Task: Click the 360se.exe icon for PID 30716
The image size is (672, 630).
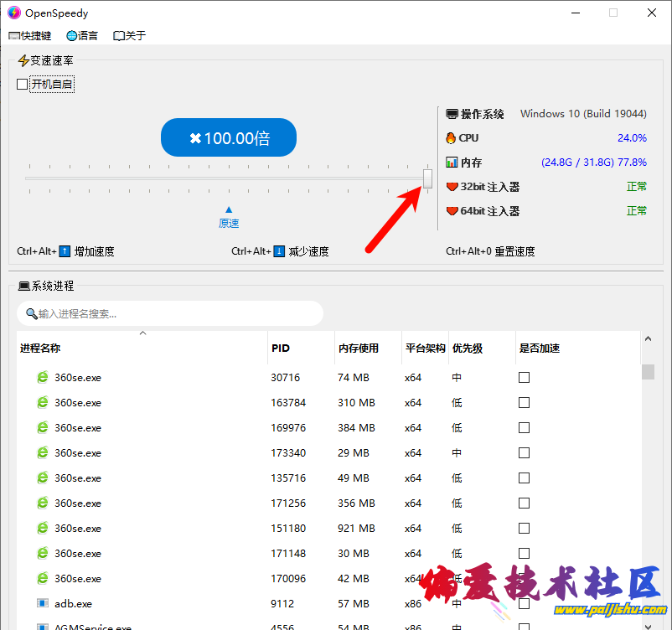Action: pyautogui.click(x=43, y=378)
